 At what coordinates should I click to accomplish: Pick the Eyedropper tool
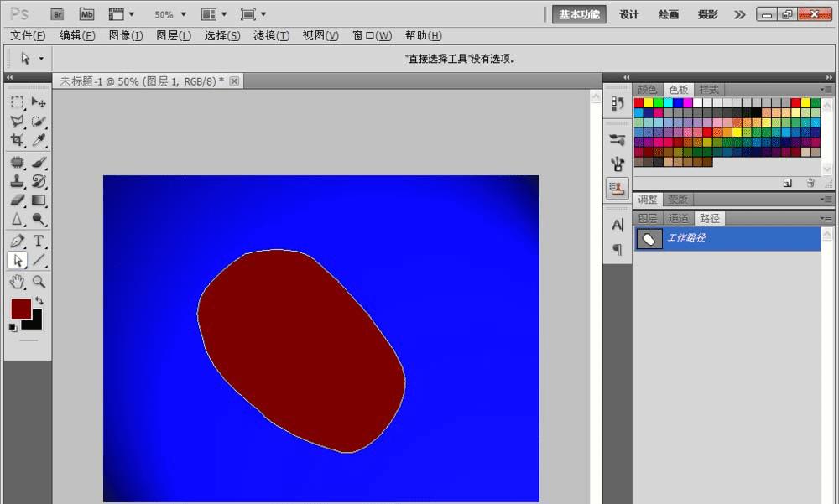click(39, 141)
